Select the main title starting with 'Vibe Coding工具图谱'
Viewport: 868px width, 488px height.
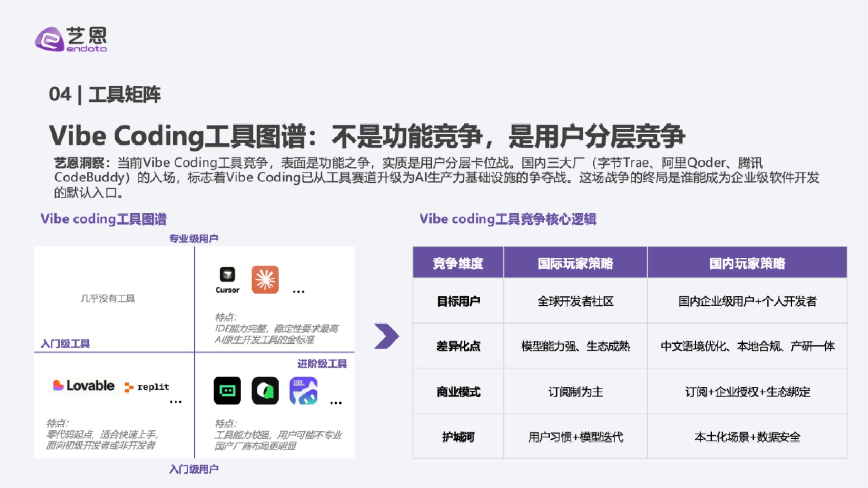(x=367, y=136)
